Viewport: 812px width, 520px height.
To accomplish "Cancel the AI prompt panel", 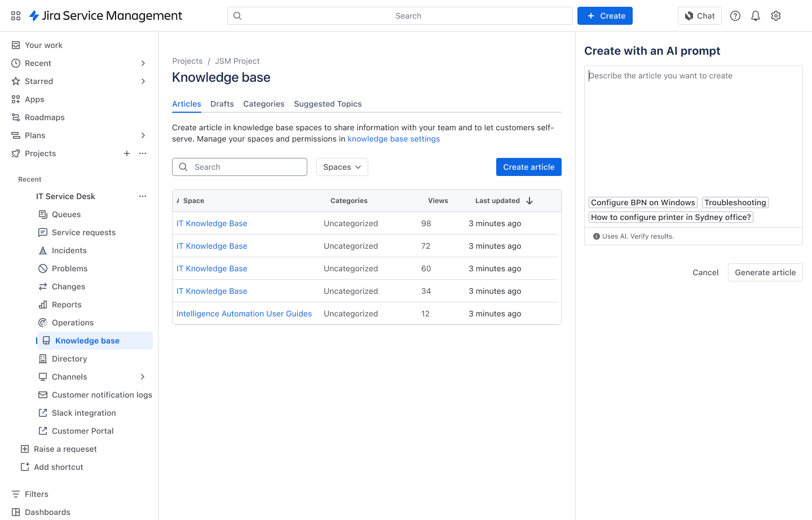I will [x=705, y=272].
